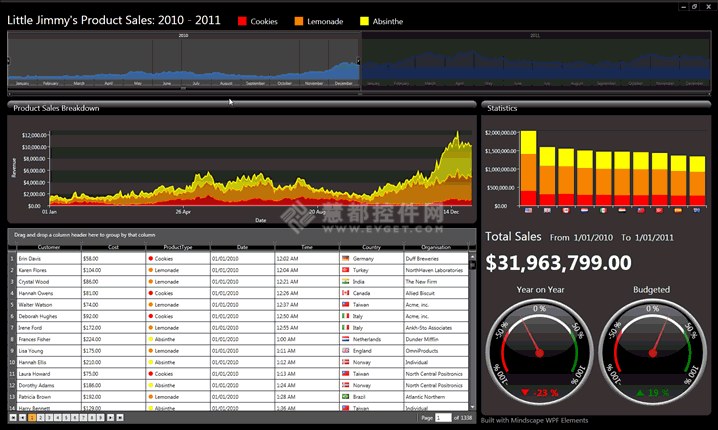Viewport: 718px width, 430px height.
Task: Select organisation cell 'Duff Breweries'
Action: (436, 259)
